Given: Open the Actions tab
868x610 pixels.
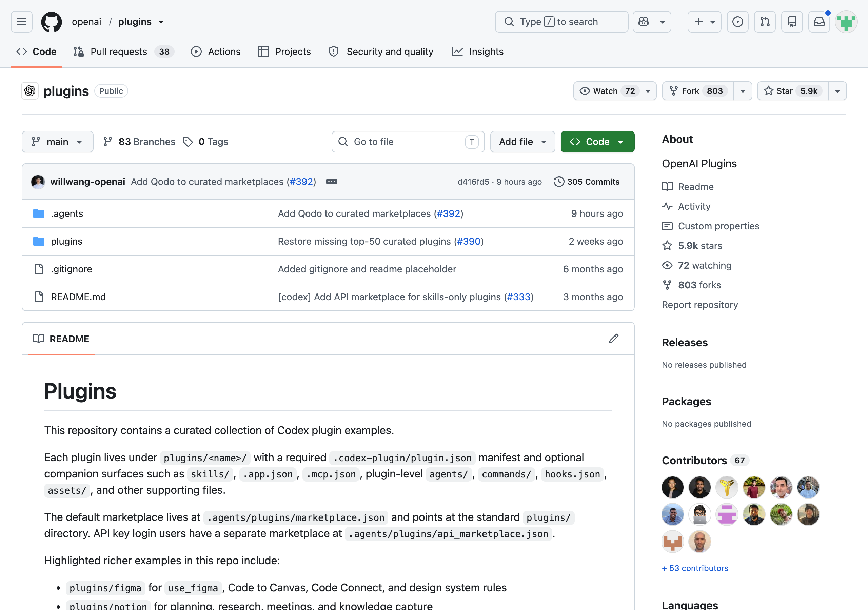Looking at the screenshot, I should pos(216,52).
